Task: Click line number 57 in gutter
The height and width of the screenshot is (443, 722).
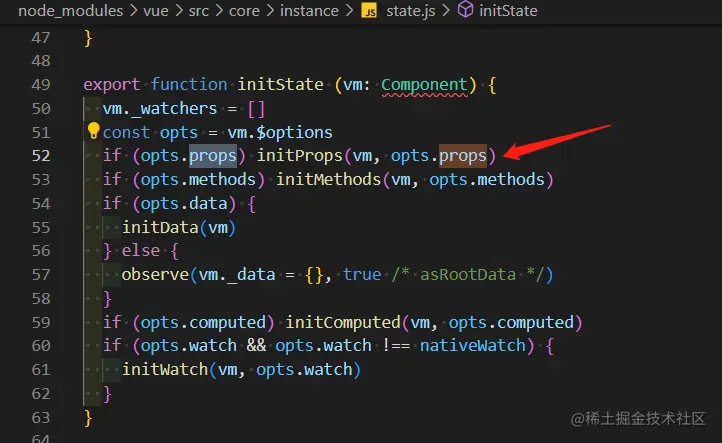Action: [41, 275]
